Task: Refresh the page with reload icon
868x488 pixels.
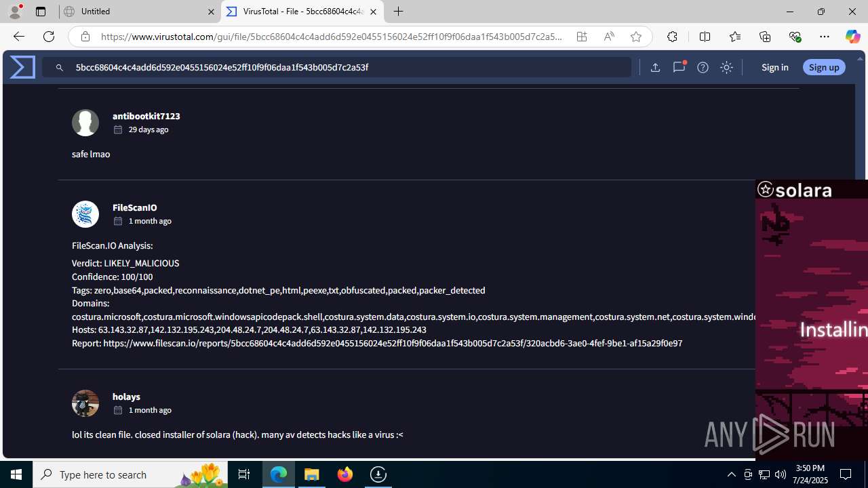Action: [49, 37]
